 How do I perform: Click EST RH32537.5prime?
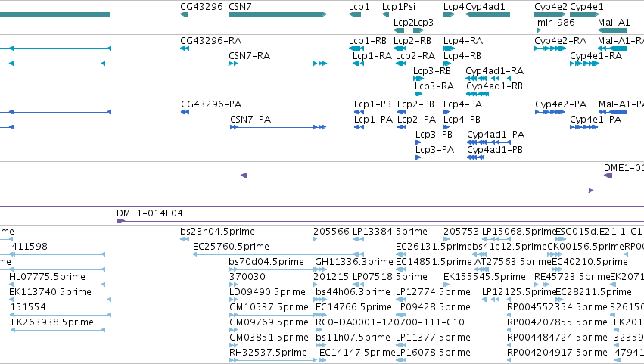[268, 353]
